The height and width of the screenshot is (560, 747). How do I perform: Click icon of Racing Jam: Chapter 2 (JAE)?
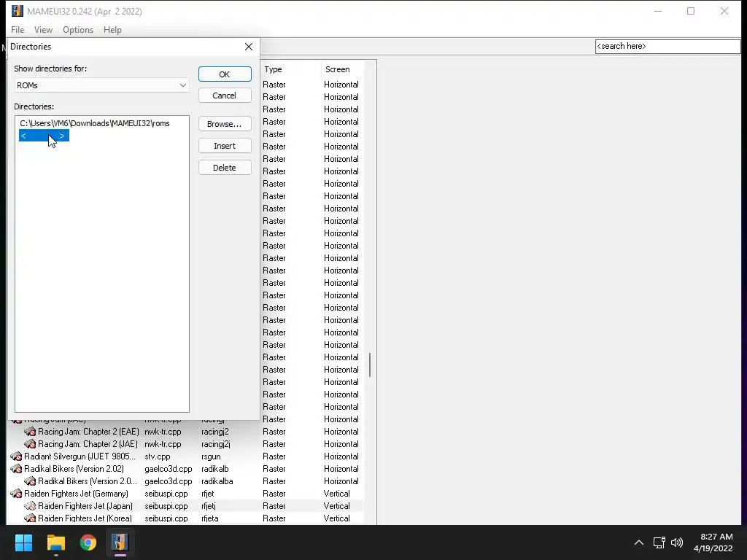coord(30,444)
